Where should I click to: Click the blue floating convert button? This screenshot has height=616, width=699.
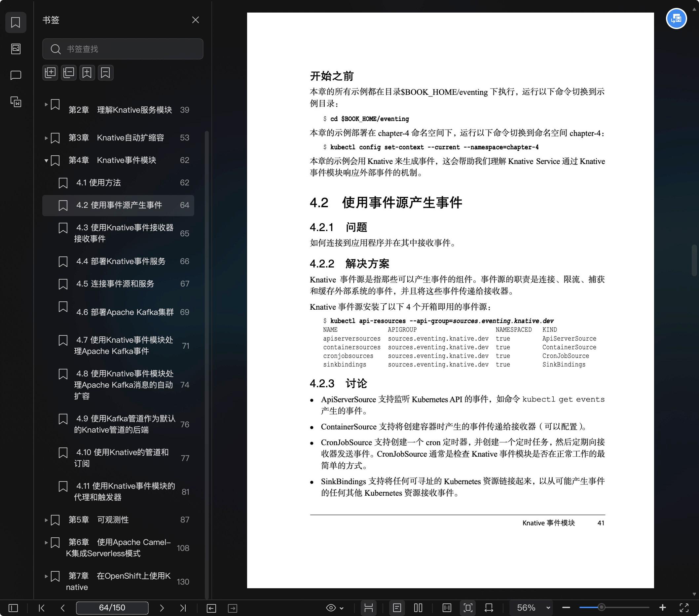click(x=677, y=19)
